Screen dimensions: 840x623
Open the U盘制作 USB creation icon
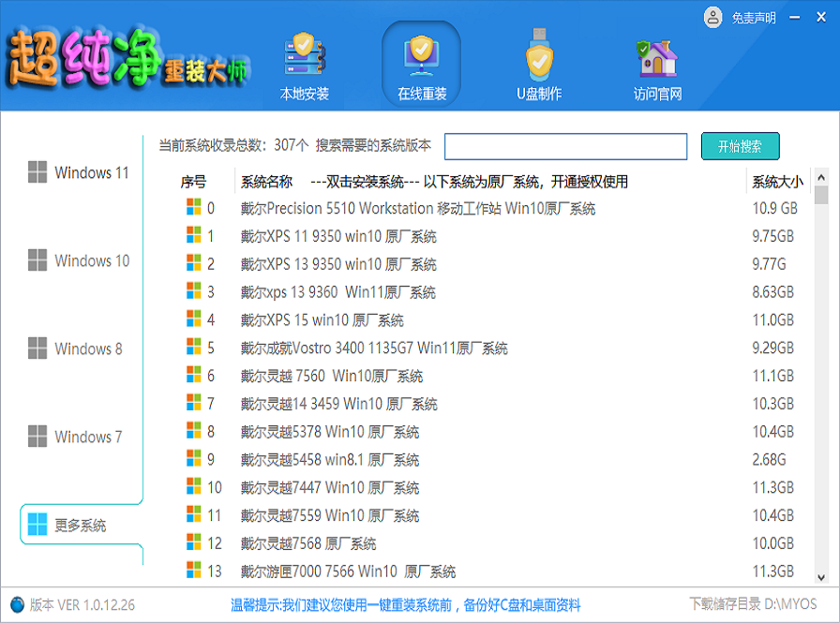pos(539,58)
